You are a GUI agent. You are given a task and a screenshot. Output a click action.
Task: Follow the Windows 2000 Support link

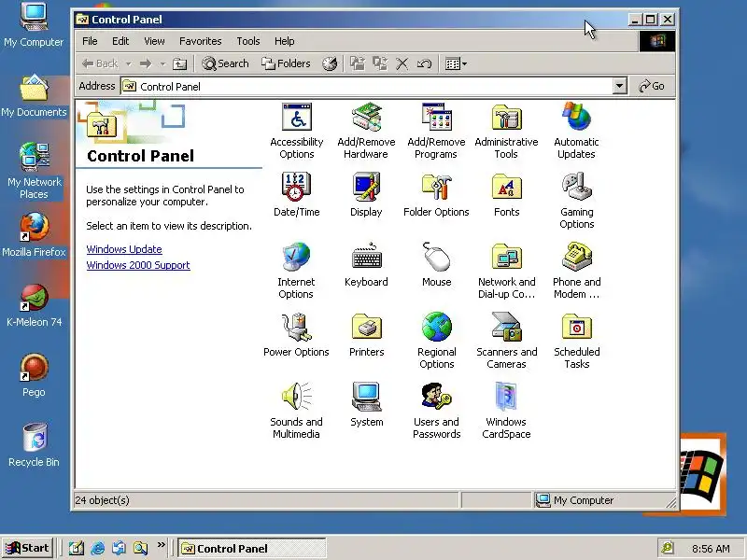138,265
